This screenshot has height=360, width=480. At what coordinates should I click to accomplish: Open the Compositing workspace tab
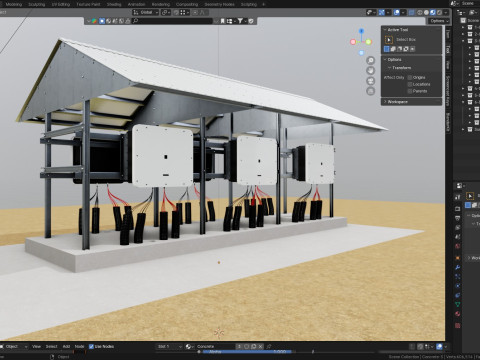(187, 4)
